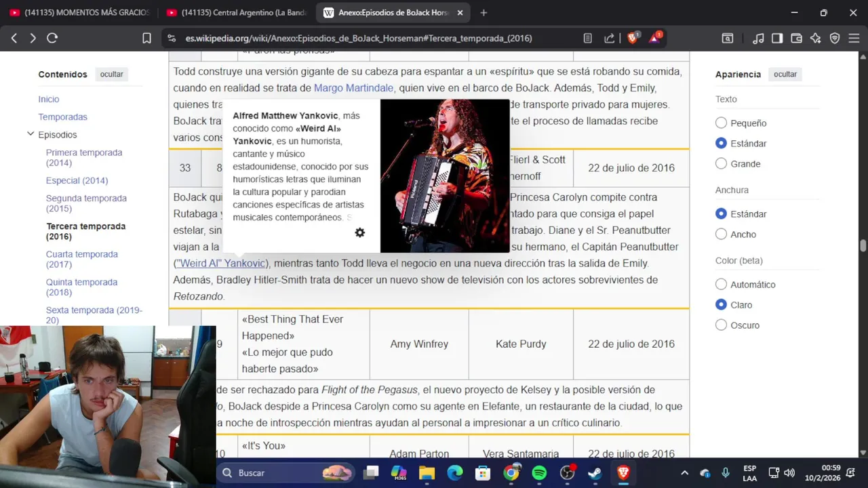
Task: Select the Anexo:Episodios de BoJack Horseman tab
Action: coord(393,13)
